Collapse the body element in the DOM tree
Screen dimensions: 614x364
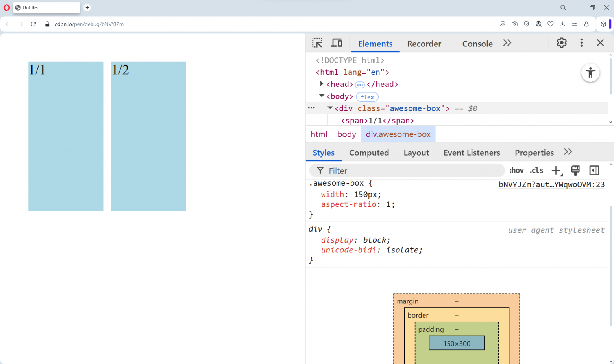tap(321, 96)
